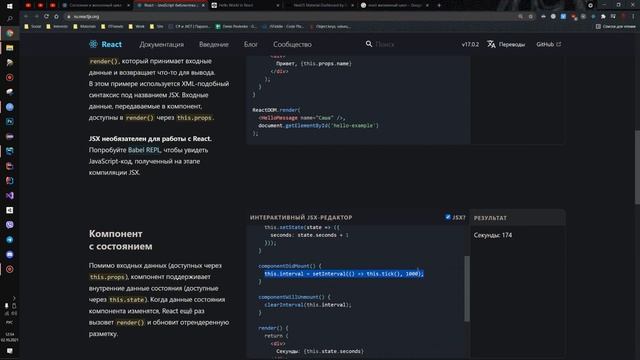This screenshot has width=640, height=360.
Task: Click the Chrome icon in the taskbar
Action: (x=9, y=33)
